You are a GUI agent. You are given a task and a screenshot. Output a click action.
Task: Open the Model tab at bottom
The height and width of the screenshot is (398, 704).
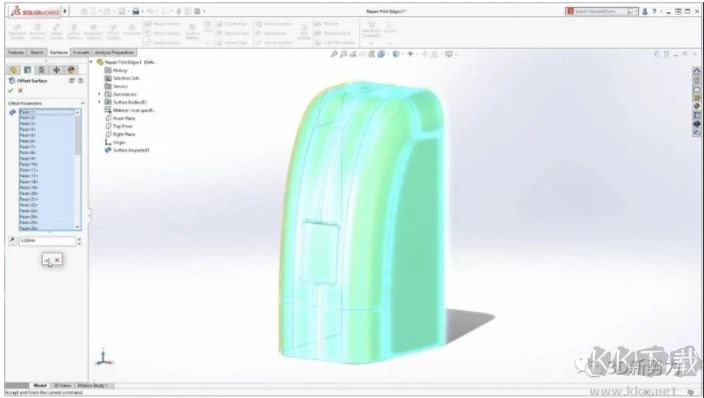pyautogui.click(x=40, y=385)
